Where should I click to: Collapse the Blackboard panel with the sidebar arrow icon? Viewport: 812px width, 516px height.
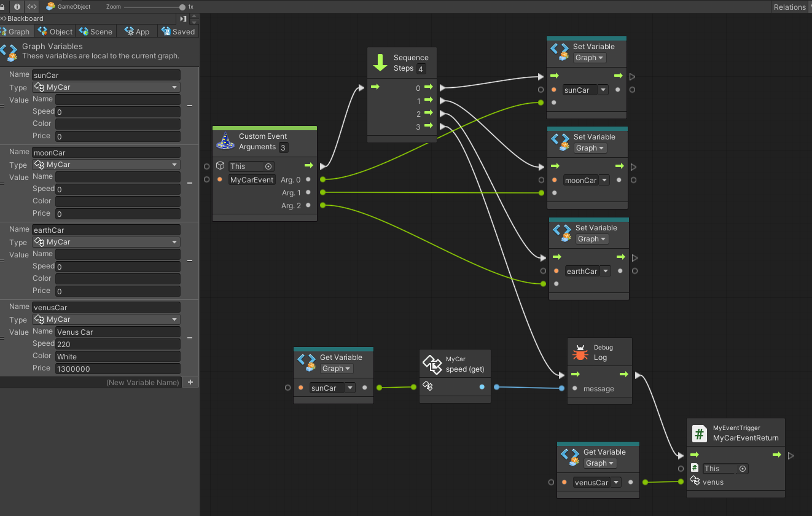pyautogui.click(x=183, y=18)
